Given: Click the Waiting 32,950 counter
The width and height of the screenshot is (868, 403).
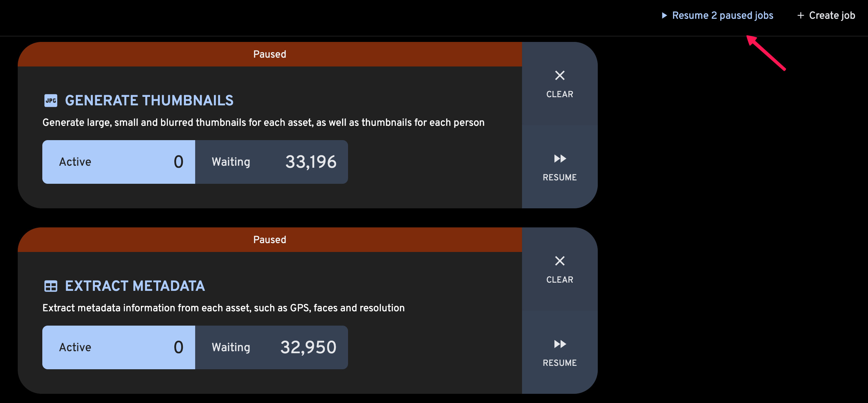Looking at the screenshot, I should coord(272,347).
